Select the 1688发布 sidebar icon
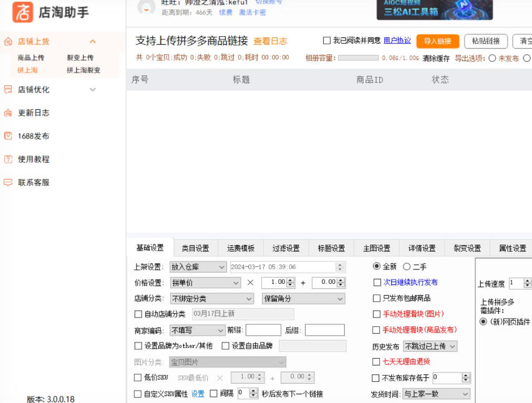 [9, 137]
